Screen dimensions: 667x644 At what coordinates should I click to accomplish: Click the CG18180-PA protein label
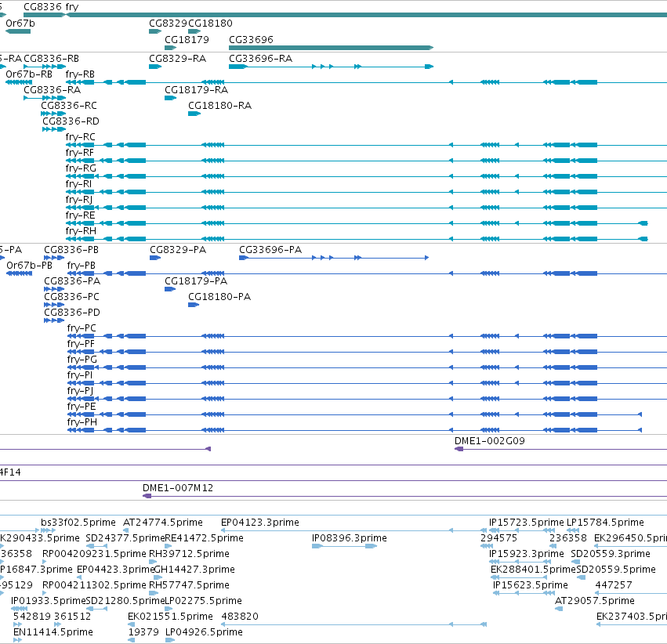(x=219, y=297)
